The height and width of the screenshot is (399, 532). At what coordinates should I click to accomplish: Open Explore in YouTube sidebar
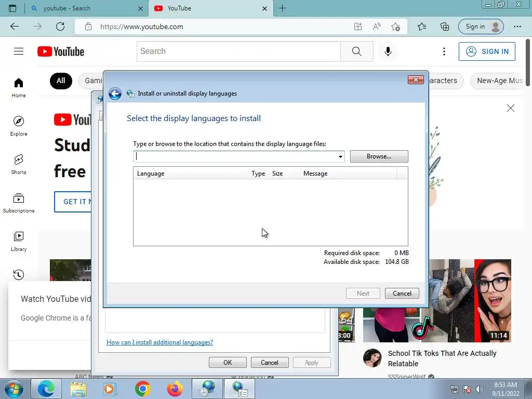tap(19, 126)
